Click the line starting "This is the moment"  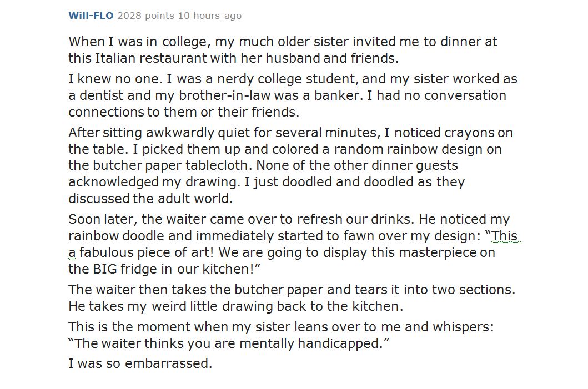click(x=281, y=327)
